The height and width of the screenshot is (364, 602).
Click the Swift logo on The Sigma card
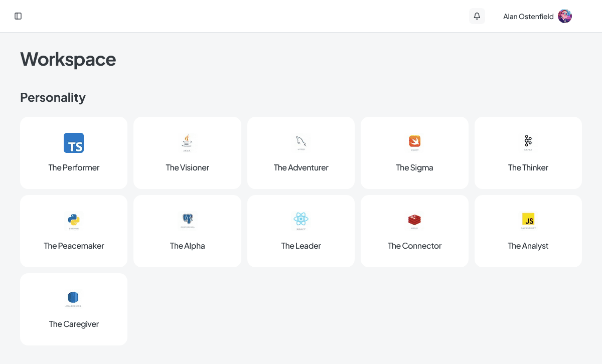click(414, 142)
